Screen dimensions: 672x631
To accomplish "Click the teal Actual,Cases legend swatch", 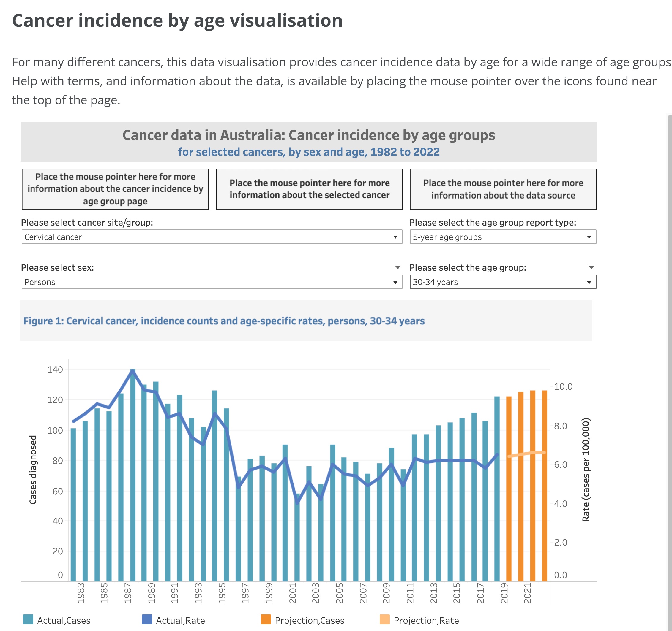I will tap(28, 619).
